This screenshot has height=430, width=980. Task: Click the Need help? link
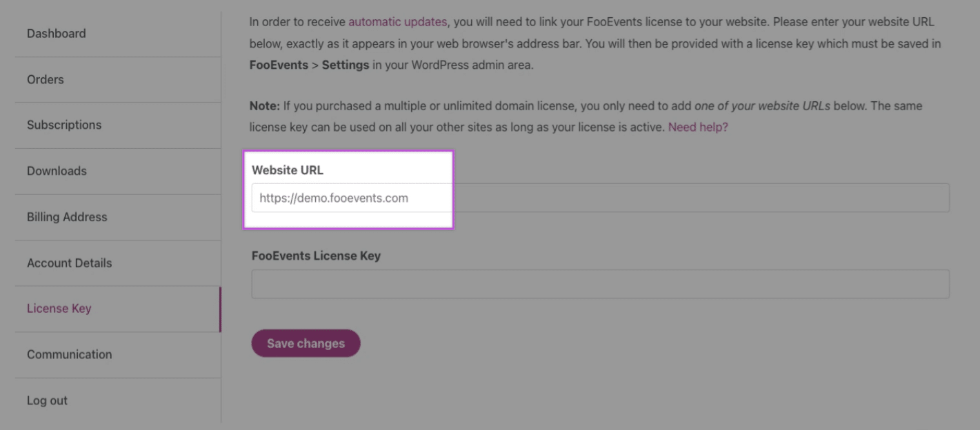pyautogui.click(x=698, y=127)
